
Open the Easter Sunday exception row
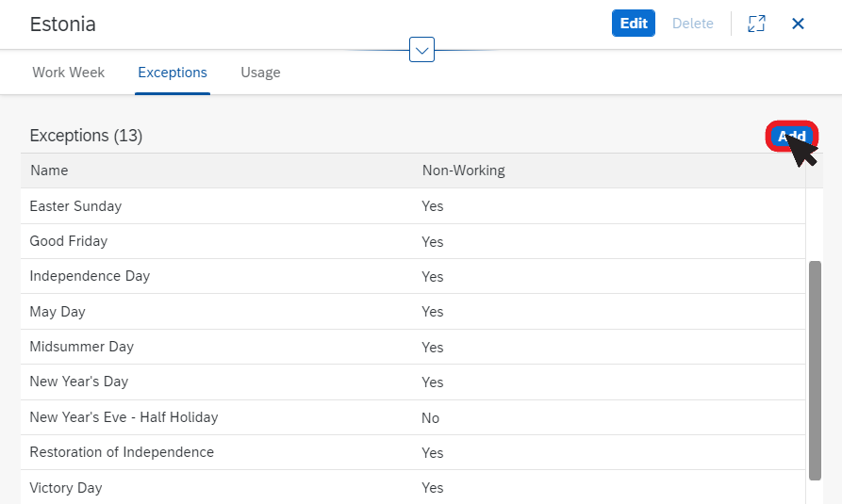(x=413, y=206)
